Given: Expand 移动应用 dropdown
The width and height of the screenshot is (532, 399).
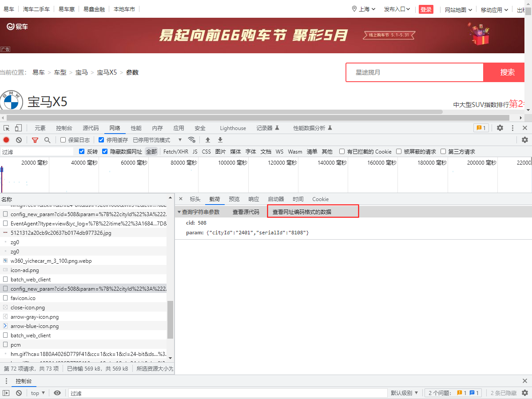Looking at the screenshot, I should (x=494, y=10).
